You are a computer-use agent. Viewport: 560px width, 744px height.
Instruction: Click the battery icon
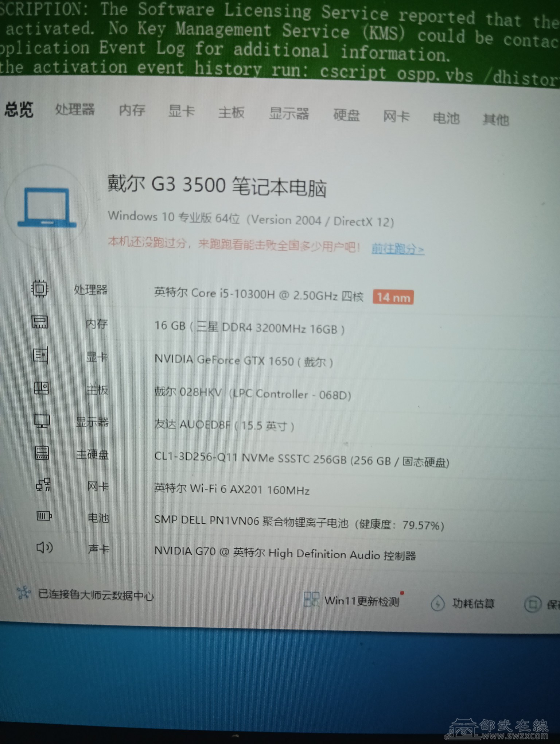(x=44, y=516)
